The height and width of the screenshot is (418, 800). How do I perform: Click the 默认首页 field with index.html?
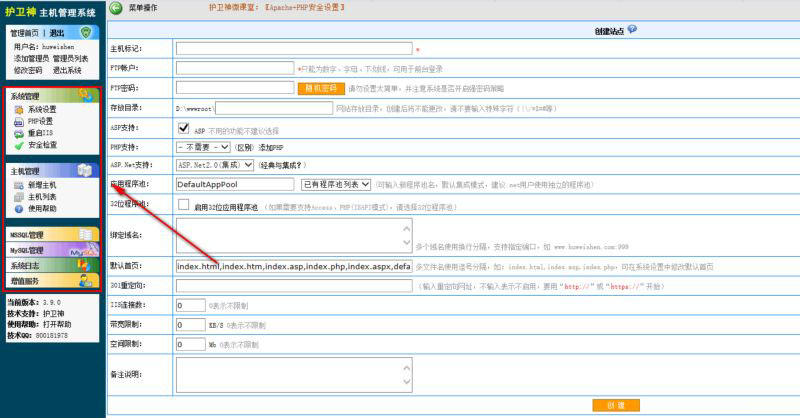click(294, 266)
